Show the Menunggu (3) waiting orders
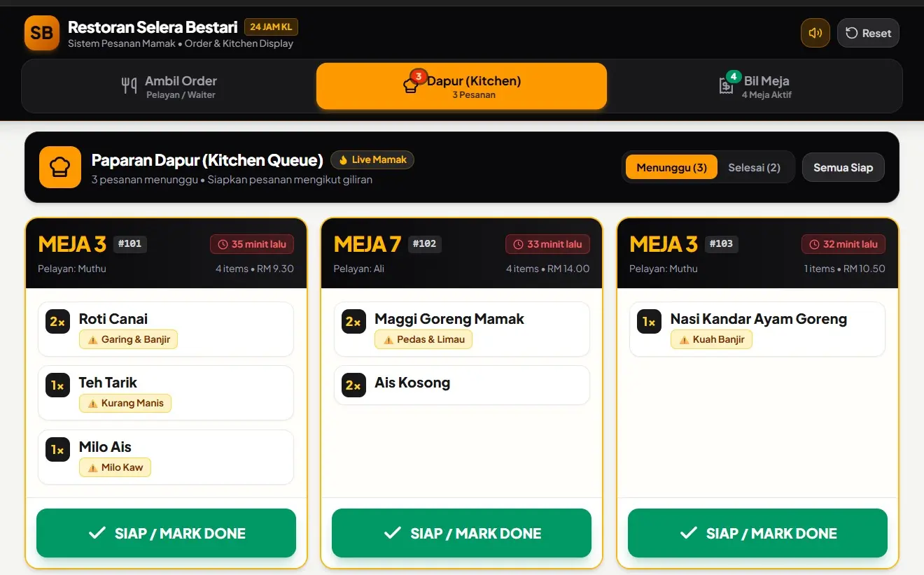This screenshot has width=924, height=575. tap(671, 167)
